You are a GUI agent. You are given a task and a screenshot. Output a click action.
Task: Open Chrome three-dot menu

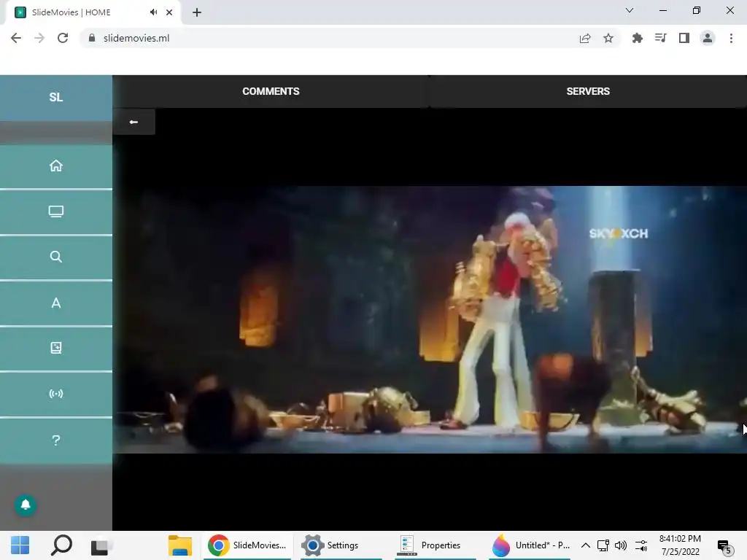731,38
